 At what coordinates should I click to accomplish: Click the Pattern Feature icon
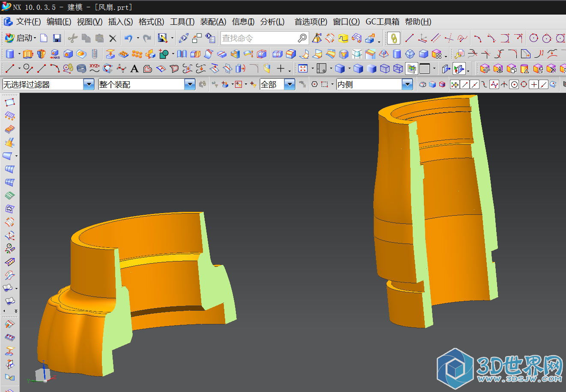137,54
